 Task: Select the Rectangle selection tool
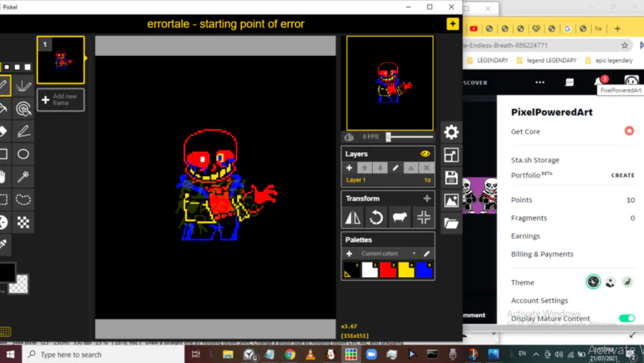(x=4, y=199)
